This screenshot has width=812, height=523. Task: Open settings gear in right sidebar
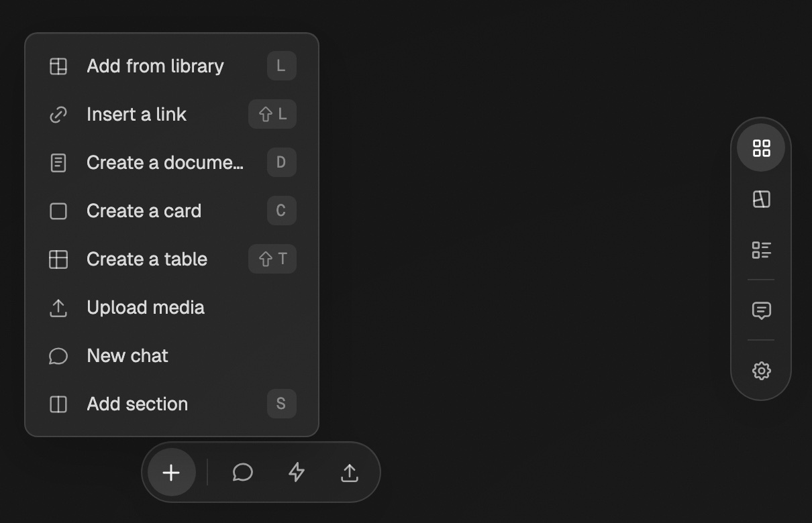tap(761, 371)
